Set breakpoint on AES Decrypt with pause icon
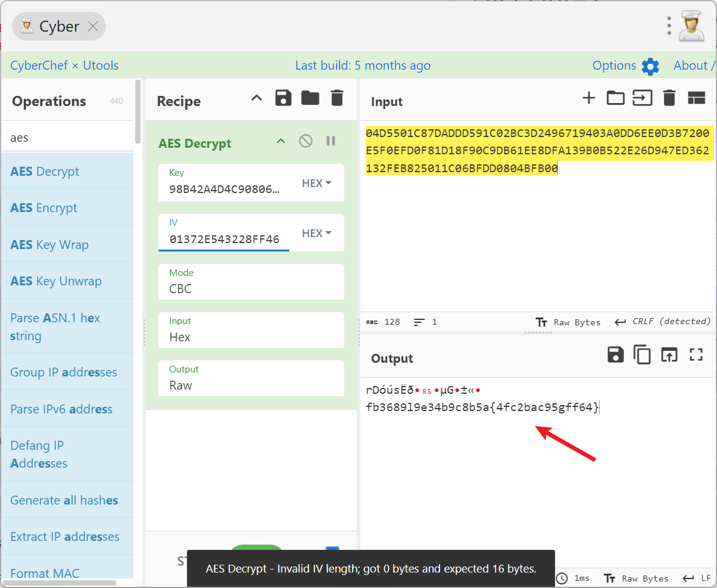This screenshot has width=717, height=588. pyautogui.click(x=331, y=141)
